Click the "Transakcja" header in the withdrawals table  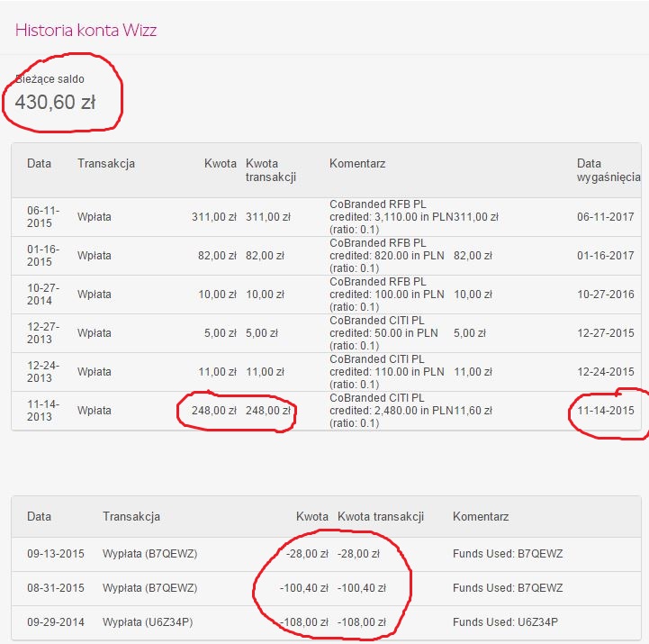tap(131, 516)
